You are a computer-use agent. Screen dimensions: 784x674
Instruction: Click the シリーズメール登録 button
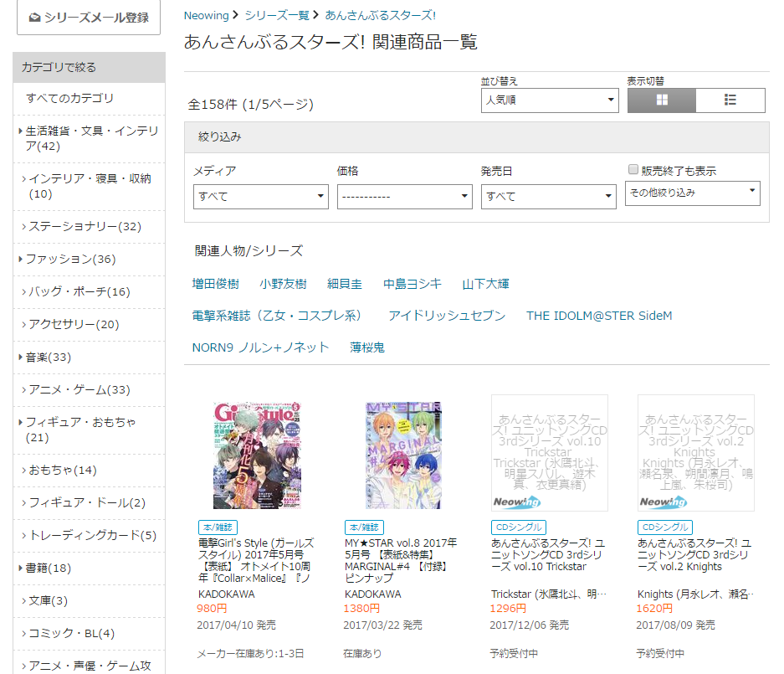(x=89, y=18)
